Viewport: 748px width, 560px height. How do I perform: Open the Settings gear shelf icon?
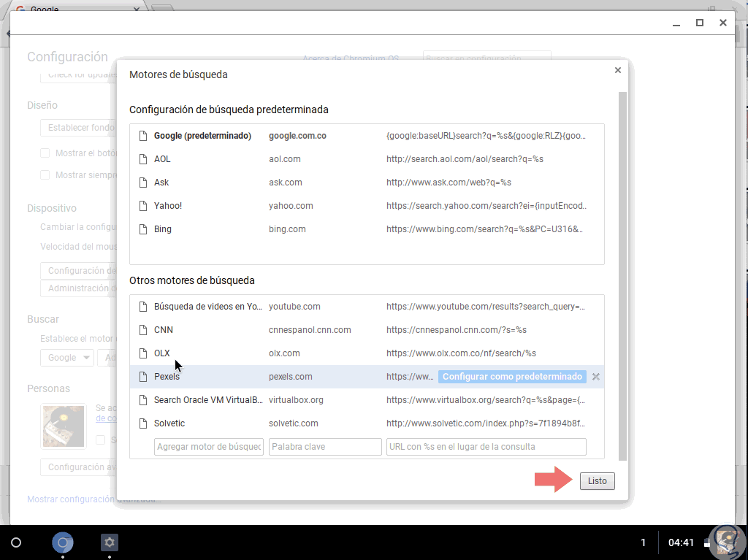point(110,542)
